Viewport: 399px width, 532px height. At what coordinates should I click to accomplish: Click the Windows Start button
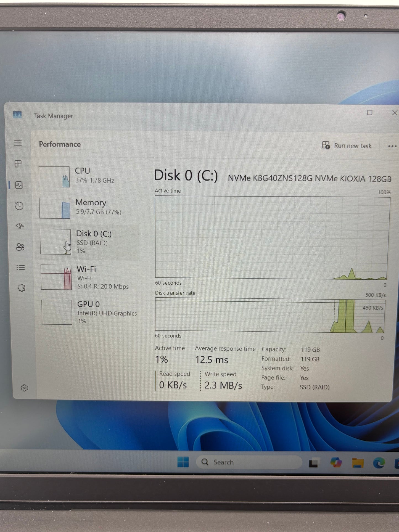point(183,462)
